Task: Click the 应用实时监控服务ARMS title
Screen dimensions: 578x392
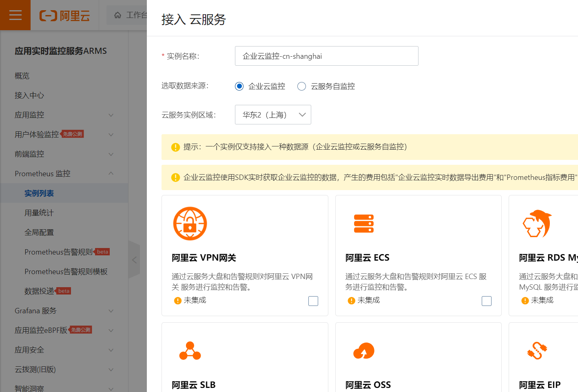Action: click(x=61, y=51)
